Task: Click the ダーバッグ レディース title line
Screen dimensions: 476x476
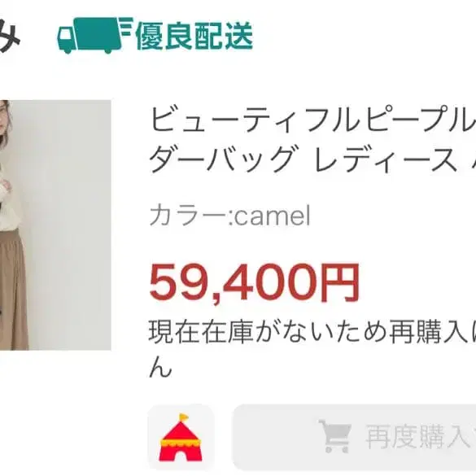Action: click(x=312, y=159)
